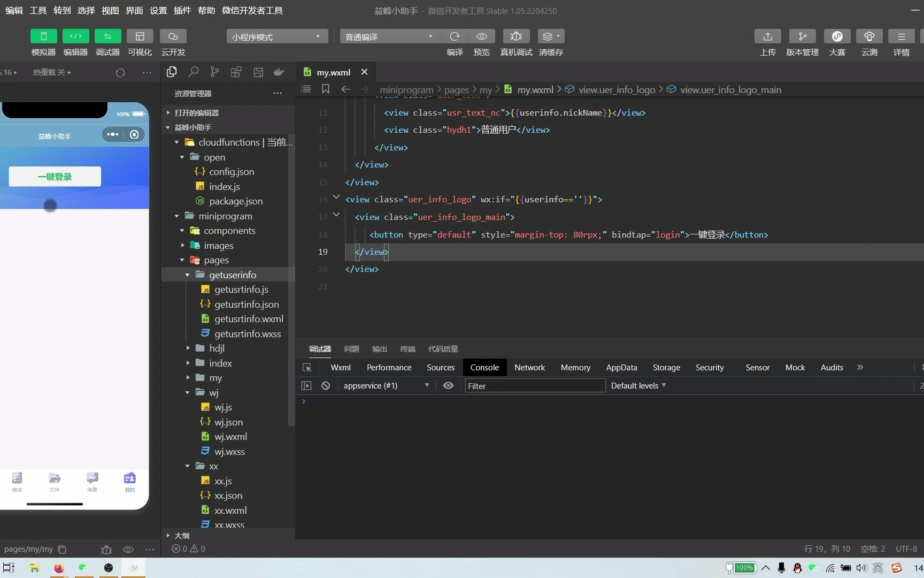This screenshot has width=924, height=578.
Task: Toggle the simulator (模拟器) panel button
Action: pyautogui.click(x=43, y=36)
